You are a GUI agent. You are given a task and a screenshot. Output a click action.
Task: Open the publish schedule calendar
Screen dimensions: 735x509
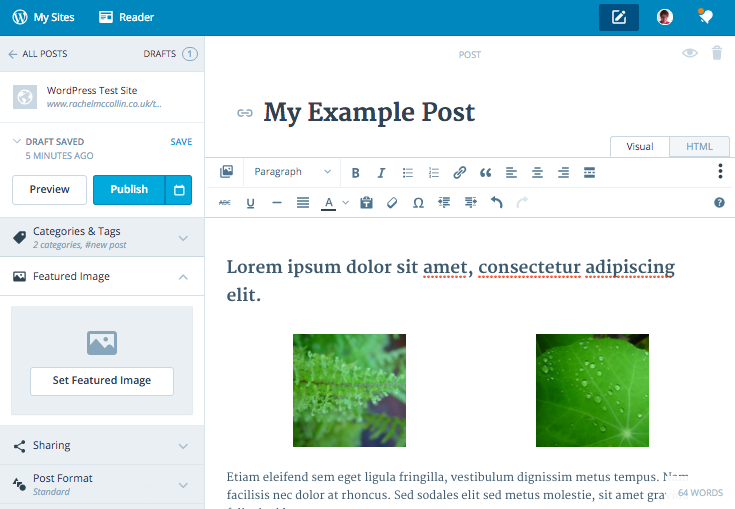coord(179,190)
